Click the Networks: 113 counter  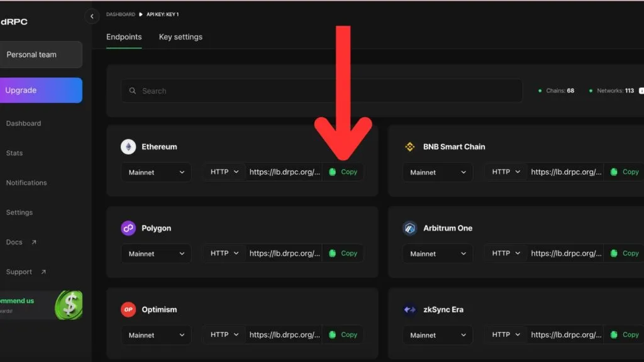click(611, 90)
